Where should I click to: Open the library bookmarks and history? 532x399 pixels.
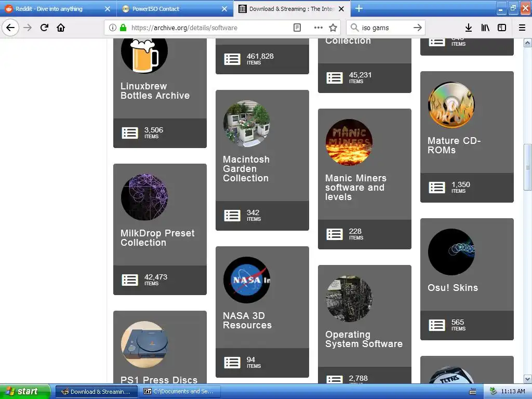[x=485, y=28]
